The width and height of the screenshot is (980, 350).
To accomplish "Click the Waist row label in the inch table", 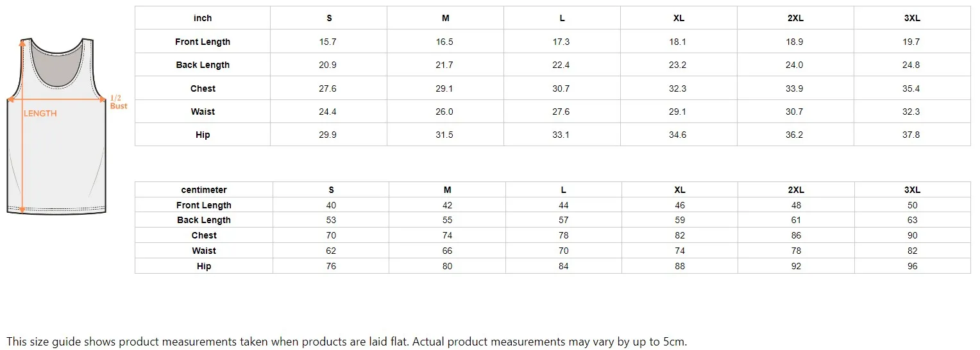I will click(x=203, y=112).
